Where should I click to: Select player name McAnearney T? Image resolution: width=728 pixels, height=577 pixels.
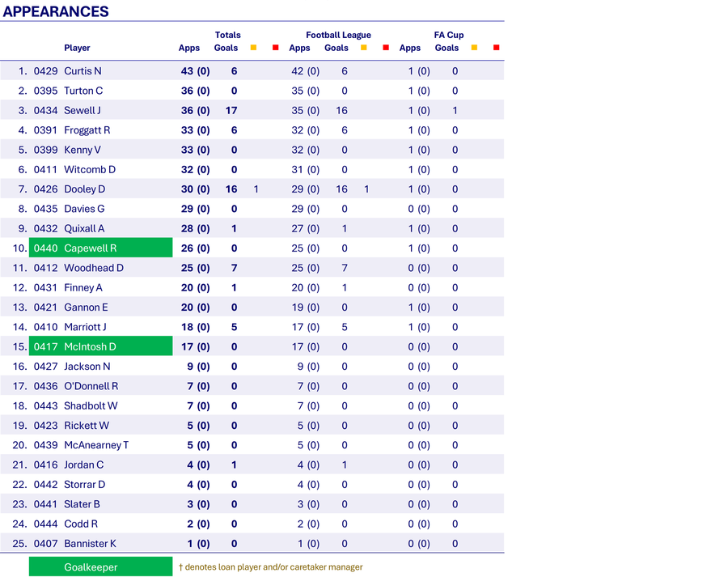click(96, 445)
